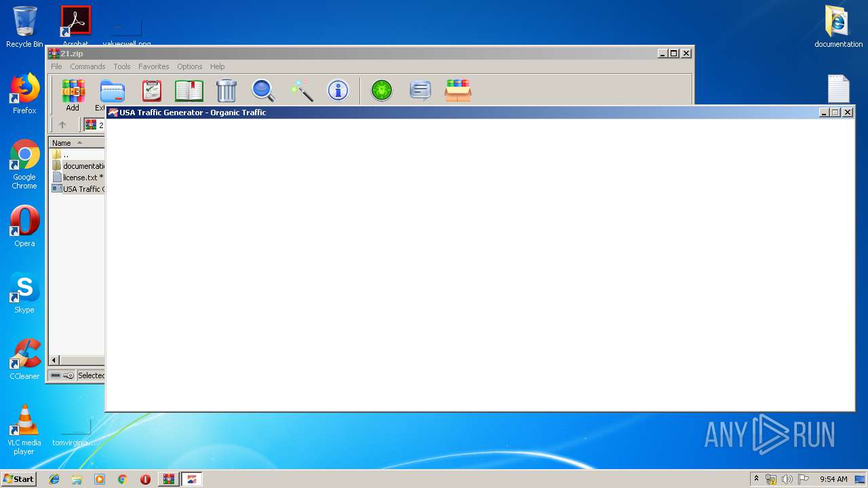868x488 pixels.
Task: Click the green VirusScan bug icon
Action: coord(382,90)
